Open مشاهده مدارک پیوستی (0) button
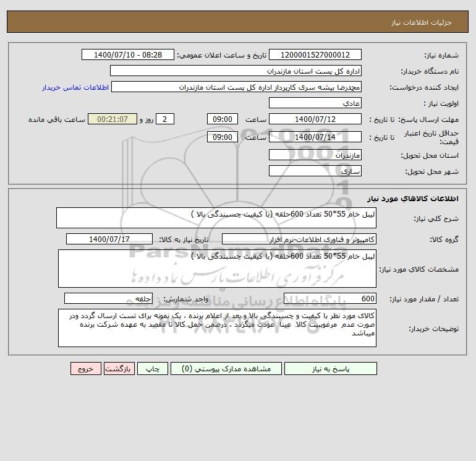Image resolution: width=476 pixels, height=461 pixels. point(226,369)
